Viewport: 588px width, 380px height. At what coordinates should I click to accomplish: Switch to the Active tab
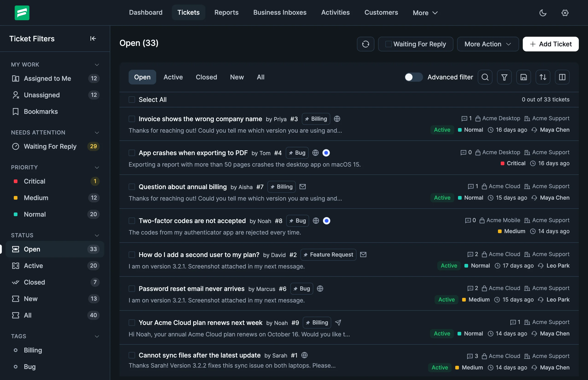tap(173, 77)
